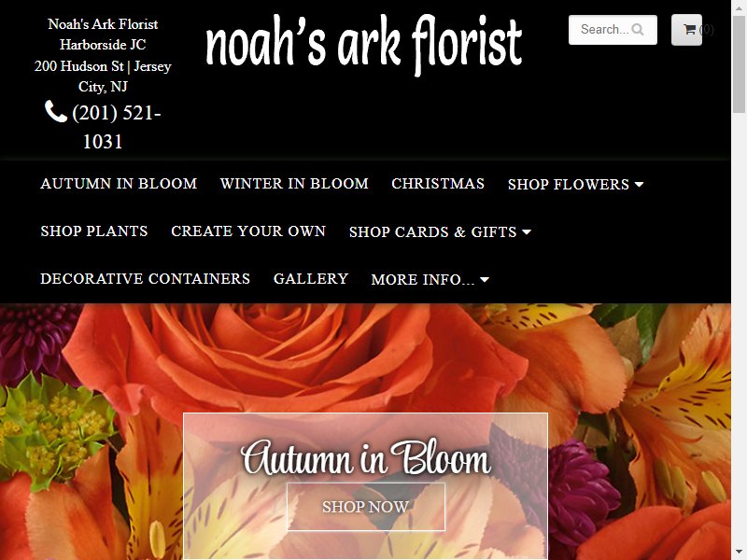
Task: Click the phone handset icon
Action: pyautogui.click(x=56, y=111)
